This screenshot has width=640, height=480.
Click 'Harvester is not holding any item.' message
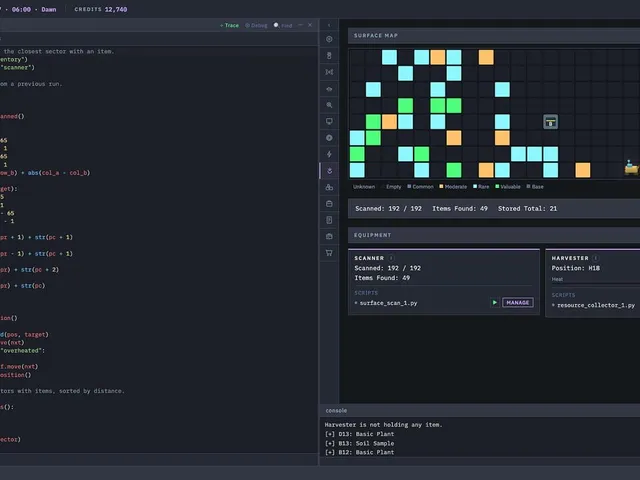(x=383, y=424)
